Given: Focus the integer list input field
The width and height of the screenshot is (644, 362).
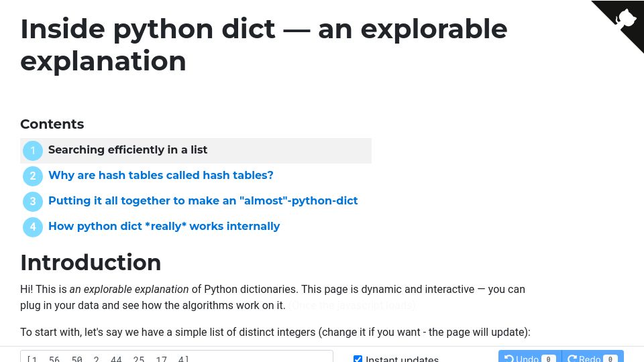Looking at the screenshot, I should [176, 356].
